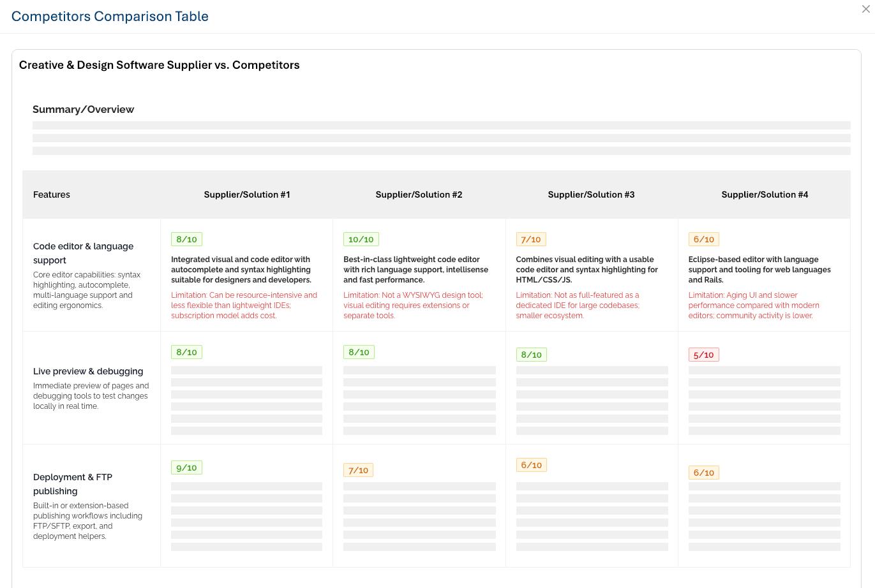
Task: Click the 10/10 score badge
Action: coord(361,239)
